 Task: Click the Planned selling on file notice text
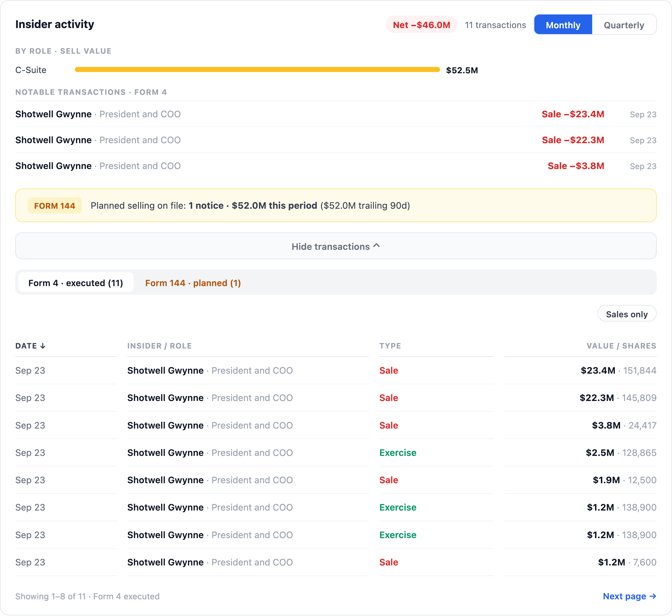pyautogui.click(x=250, y=205)
